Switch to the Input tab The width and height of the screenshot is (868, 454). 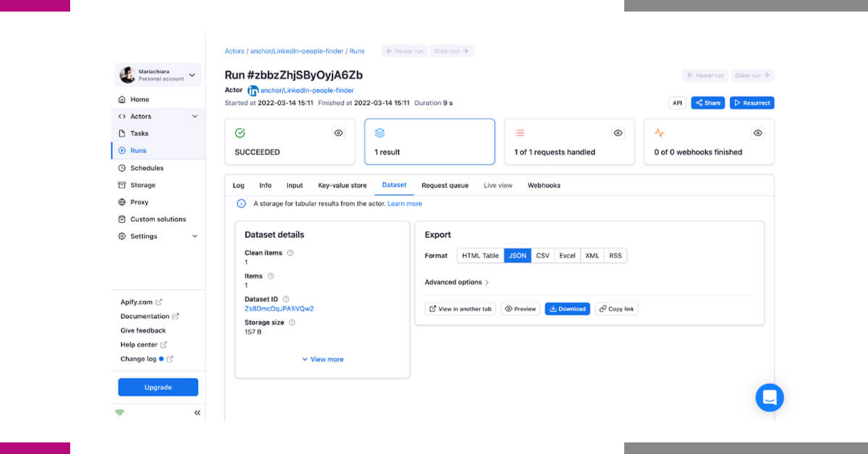(x=294, y=186)
